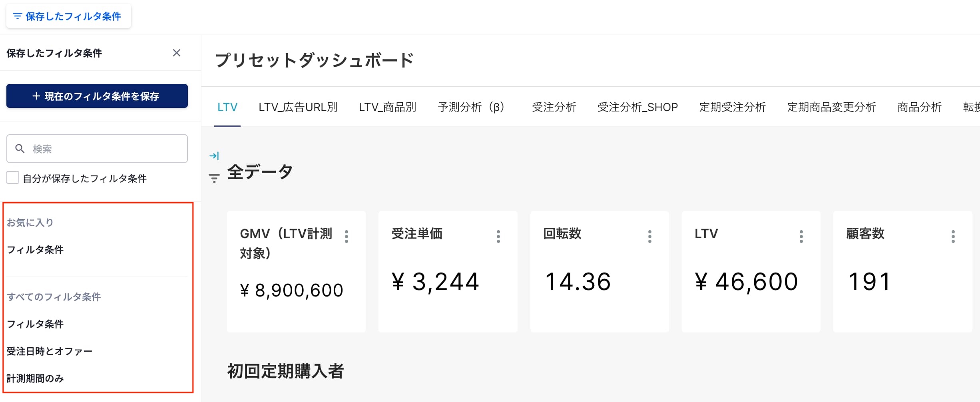This screenshot has height=402, width=980.
Task: Click filter icon beside 全データ heading
Action: (214, 178)
